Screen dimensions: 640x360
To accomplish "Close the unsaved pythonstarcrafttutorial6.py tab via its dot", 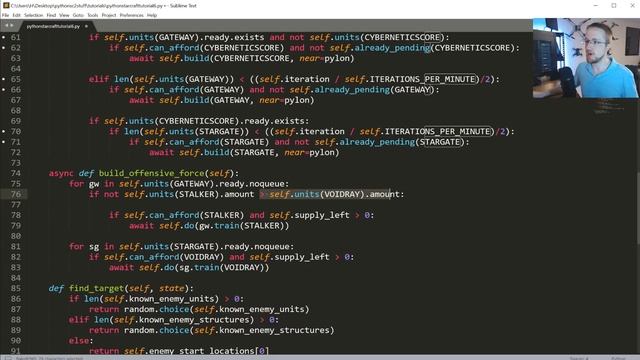I will point(86,26).
